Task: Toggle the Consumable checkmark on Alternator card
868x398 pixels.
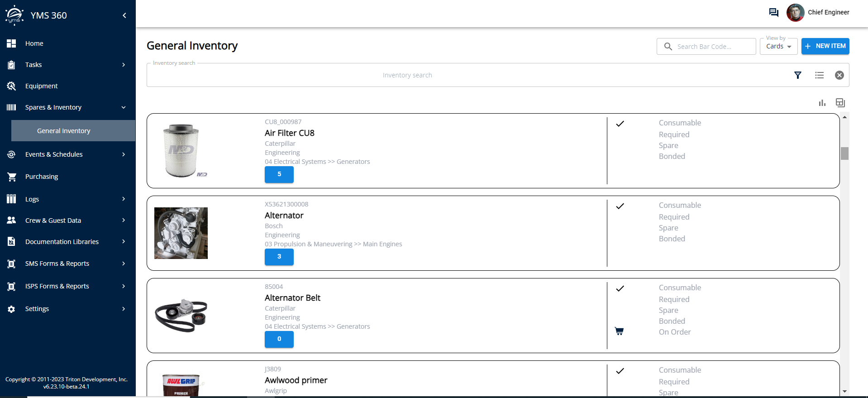Action: (620, 206)
